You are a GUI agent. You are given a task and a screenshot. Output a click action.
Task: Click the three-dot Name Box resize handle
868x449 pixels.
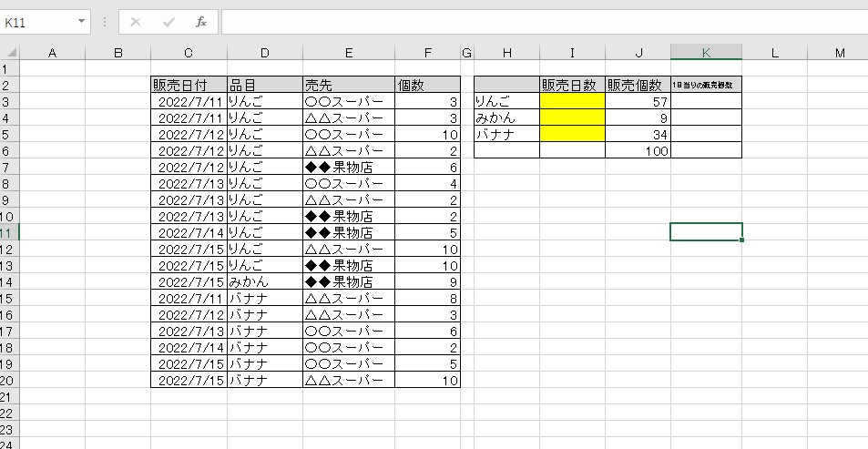pyautogui.click(x=105, y=22)
